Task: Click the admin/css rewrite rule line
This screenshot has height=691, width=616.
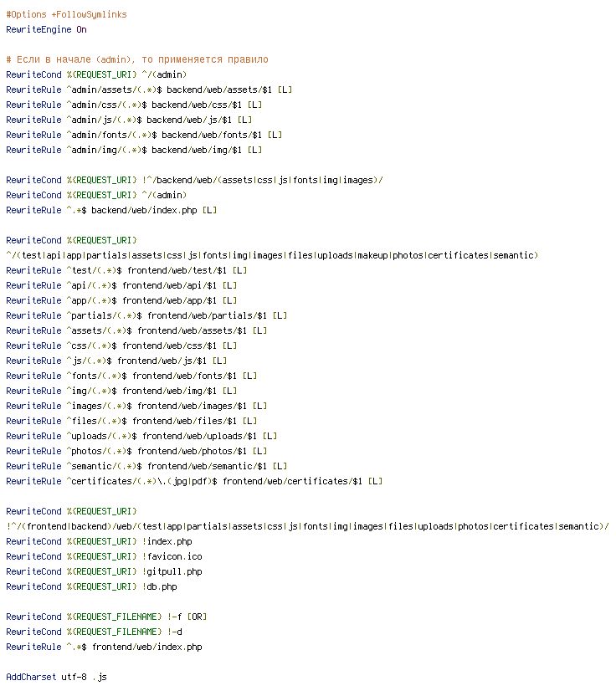Action: [x=134, y=105]
